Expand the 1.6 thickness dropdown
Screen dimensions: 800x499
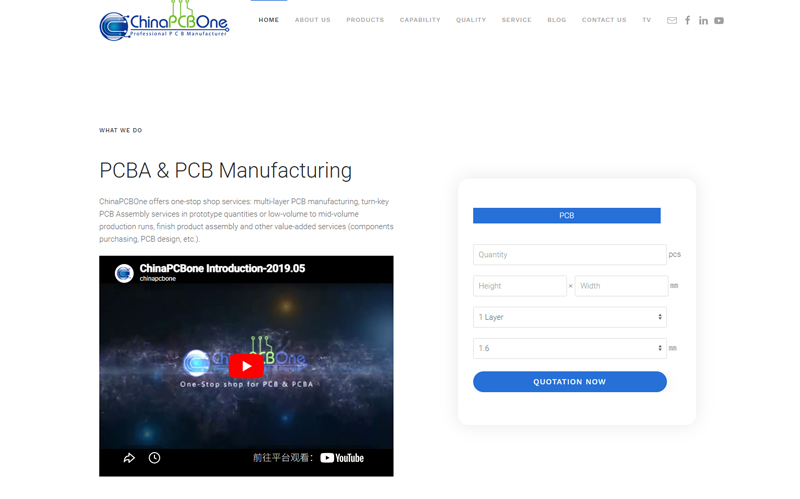point(569,348)
